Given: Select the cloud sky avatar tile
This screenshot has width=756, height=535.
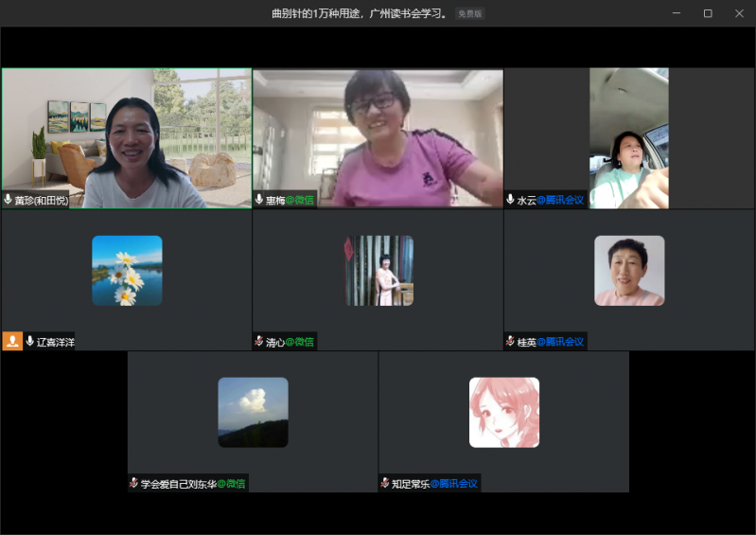Looking at the screenshot, I should pos(253,412).
